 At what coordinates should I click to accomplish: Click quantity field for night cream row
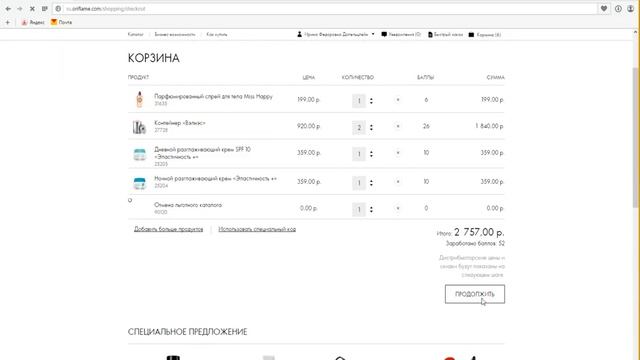tap(359, 183)
